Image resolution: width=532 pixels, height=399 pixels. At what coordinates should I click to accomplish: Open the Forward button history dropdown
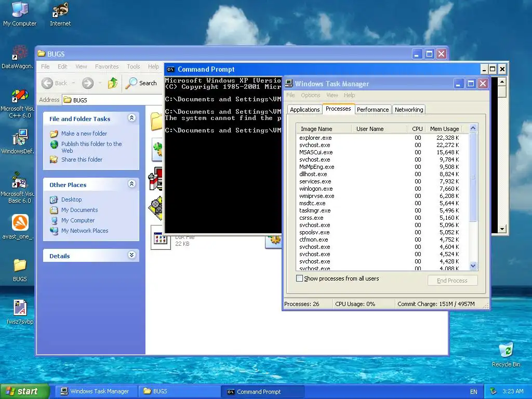pos(100,83)
